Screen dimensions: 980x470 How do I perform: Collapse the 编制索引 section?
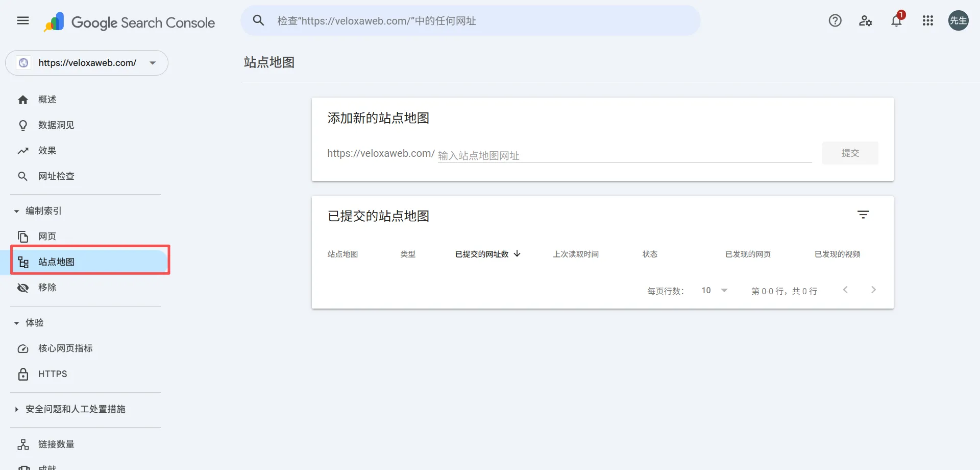click(x=15, y=210)
